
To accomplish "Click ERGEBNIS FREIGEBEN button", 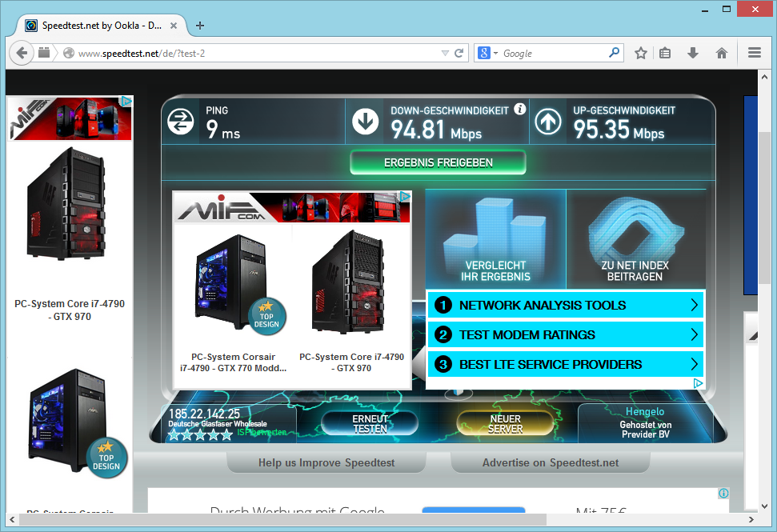I will click(x=438, y=162).
